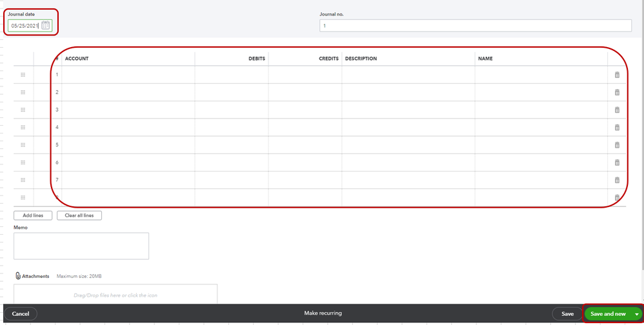Select the Name cell in row 1

pyautogui.click(x=541, y=75)
